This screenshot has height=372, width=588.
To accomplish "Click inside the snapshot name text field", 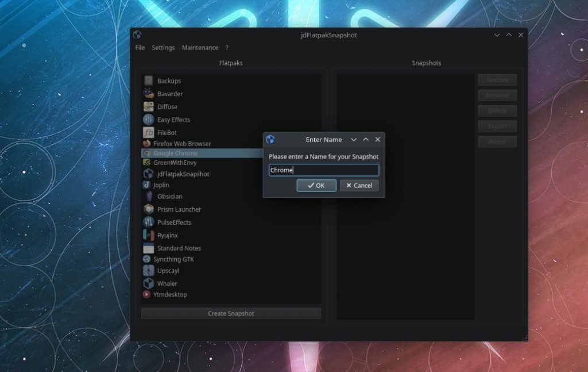I will tap(323, 170).
